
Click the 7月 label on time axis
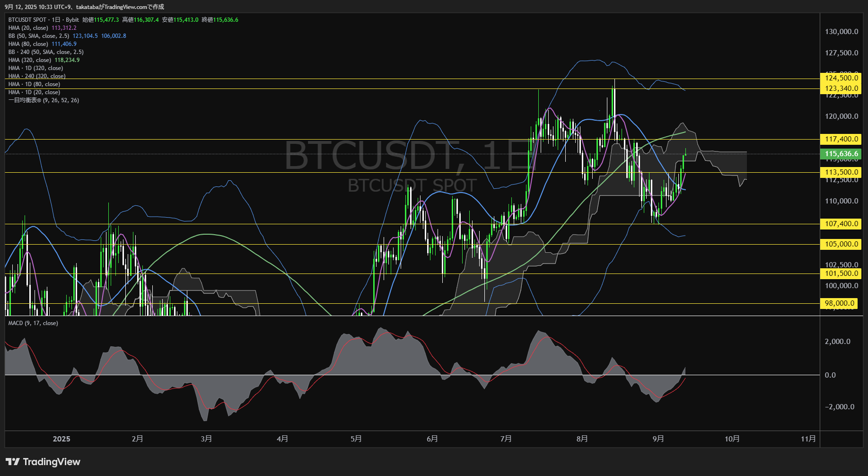(506, 439)
